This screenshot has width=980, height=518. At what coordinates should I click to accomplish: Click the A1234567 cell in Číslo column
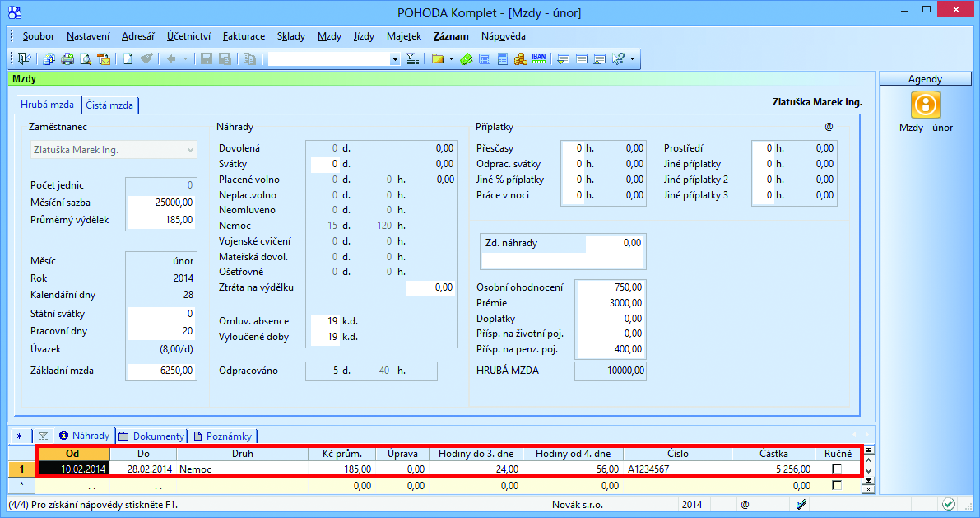pos(677,469)
